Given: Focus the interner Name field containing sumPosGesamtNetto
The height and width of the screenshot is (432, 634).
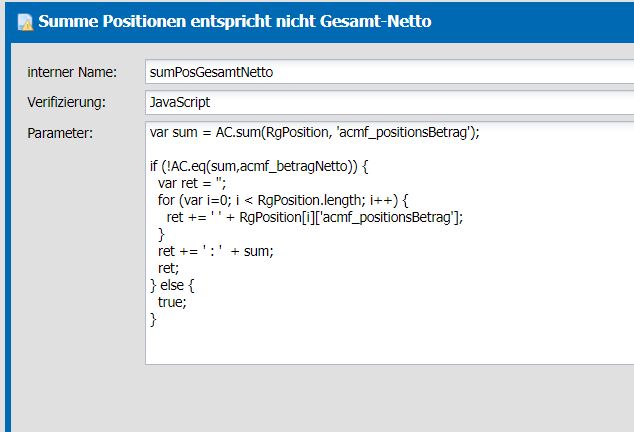Looking at the screenshot, I should (x=389, y=72).
